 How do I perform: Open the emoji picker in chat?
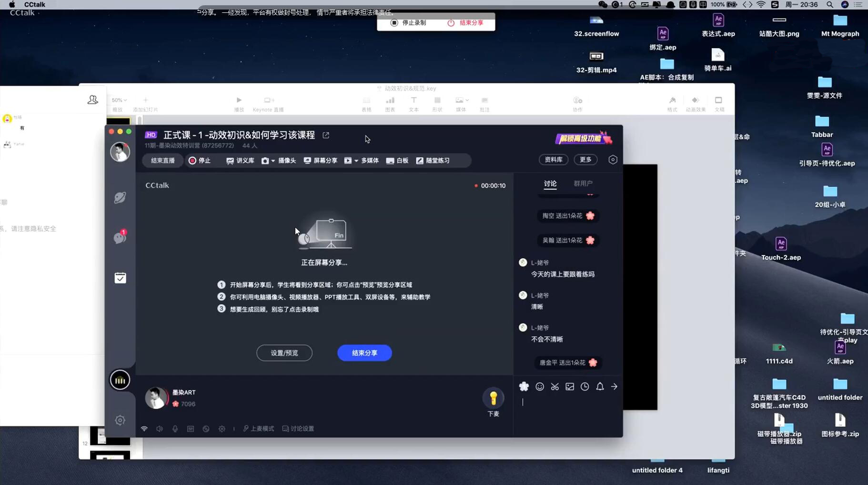(x=539, y=386)
